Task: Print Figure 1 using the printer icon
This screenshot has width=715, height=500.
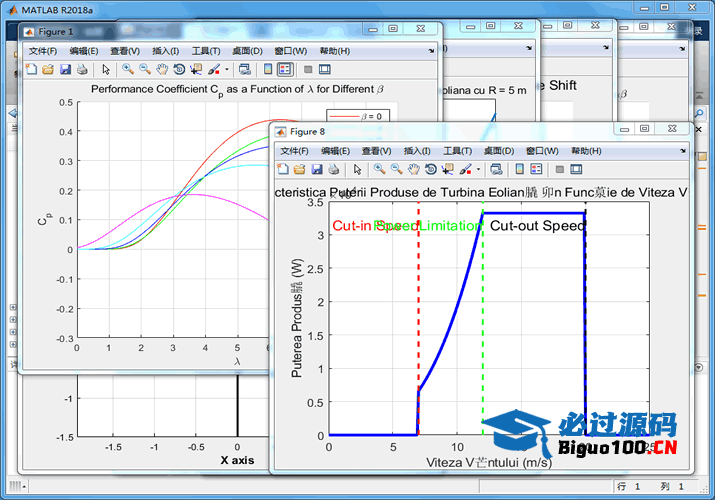Action: tap(82, 69)
